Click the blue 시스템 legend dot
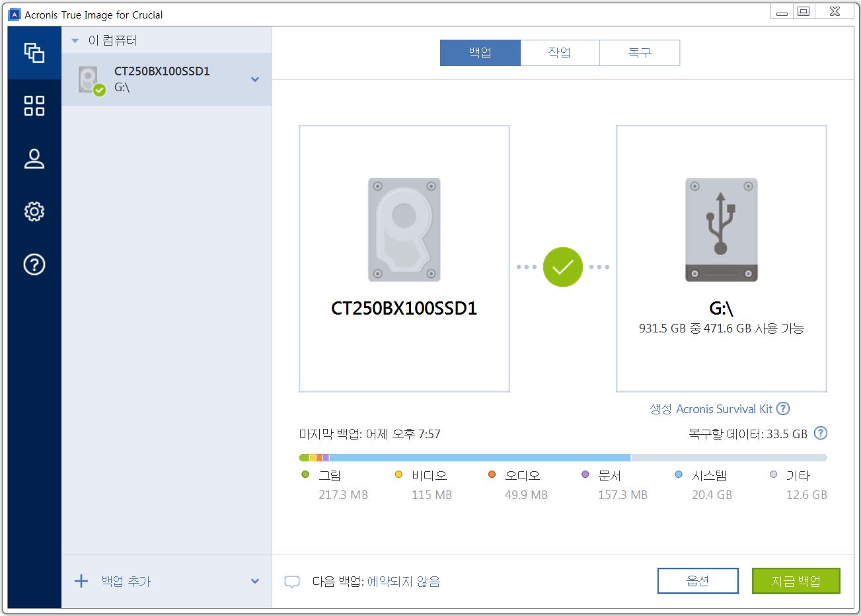Image resolution: width=861 pixels, height=616 pixels. click(x=679, y=475)
